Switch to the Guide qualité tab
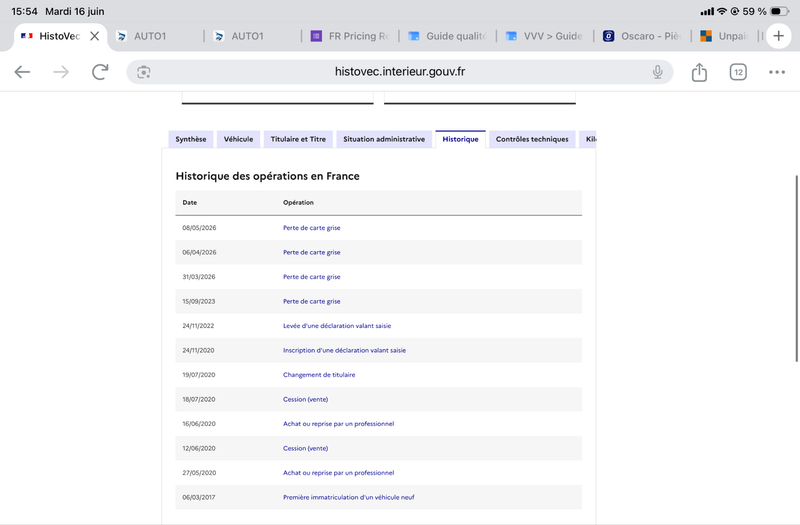Image resolution: width=800 pixels, height=525 pixels. [x=447, y=36]
